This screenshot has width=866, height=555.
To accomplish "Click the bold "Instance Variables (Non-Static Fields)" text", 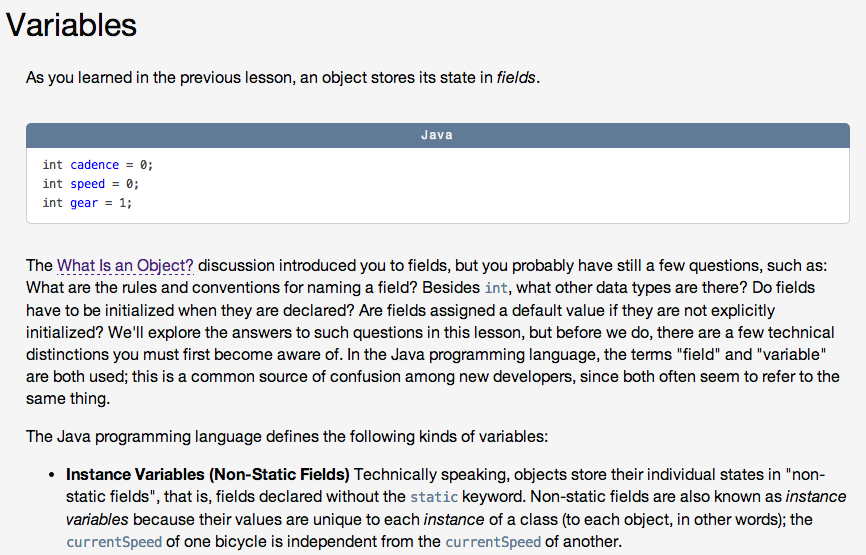I will point(207,474).
